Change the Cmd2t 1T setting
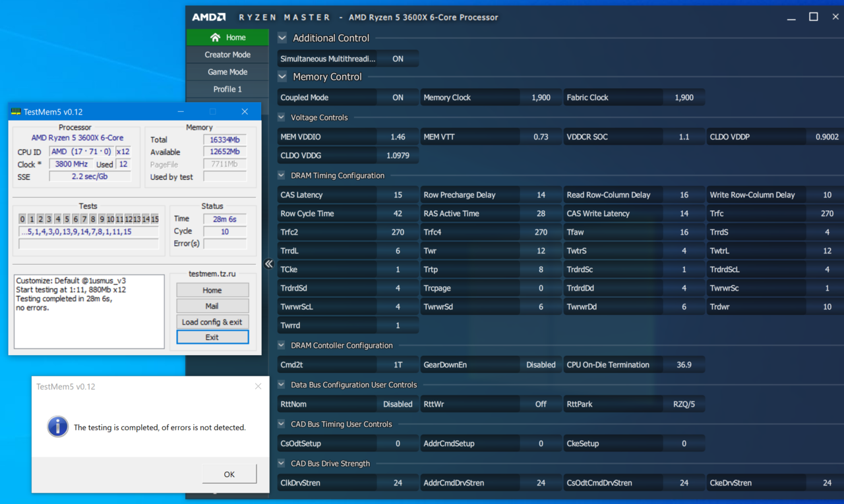Viewport: 844px width, 504px height. [398, 365]
